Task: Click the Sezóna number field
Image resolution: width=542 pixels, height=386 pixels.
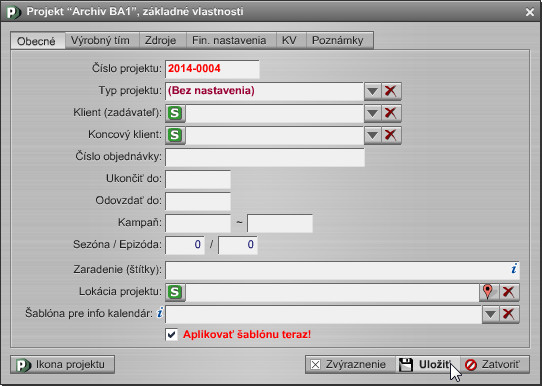Action: (x=185, y=245)
